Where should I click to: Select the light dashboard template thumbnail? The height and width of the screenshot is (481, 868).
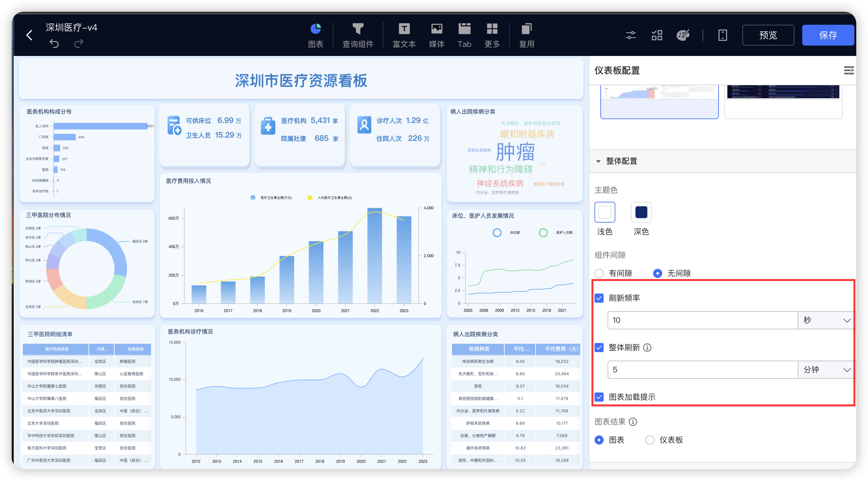659,102
